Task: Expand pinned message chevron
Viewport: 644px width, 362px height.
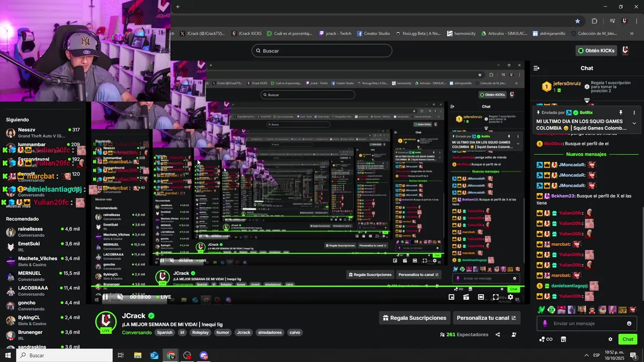Action: tap(634, 123)
